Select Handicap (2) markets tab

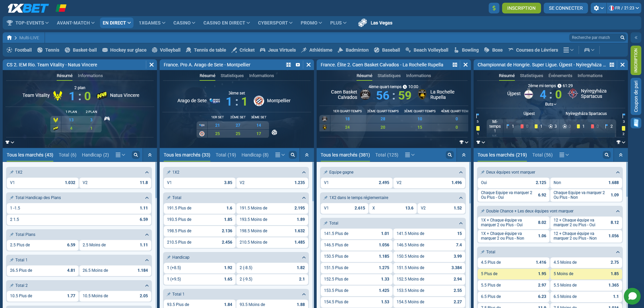[x=95, y=155]
